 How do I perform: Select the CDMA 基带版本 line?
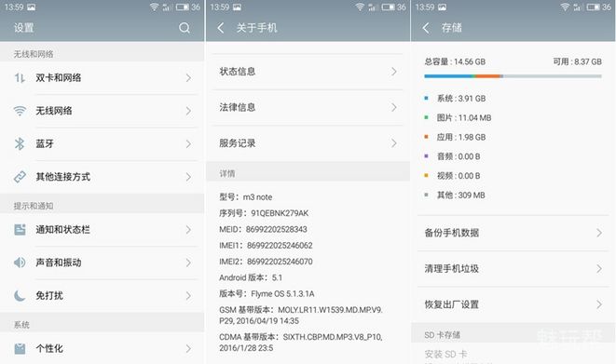click(301, 342)
